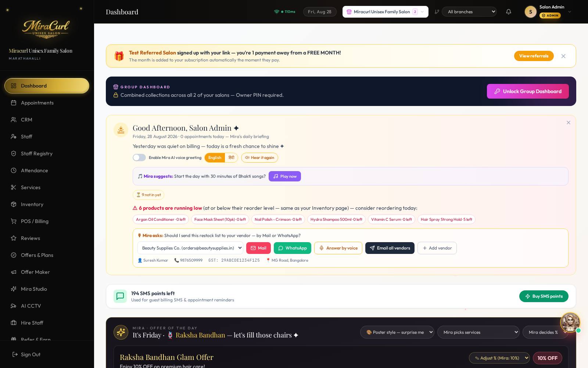Viewport: 588px width, 368px height.
Task: Expand the Salon Admin account chevron
Action: pyautogui.click(x=570, y=12)
